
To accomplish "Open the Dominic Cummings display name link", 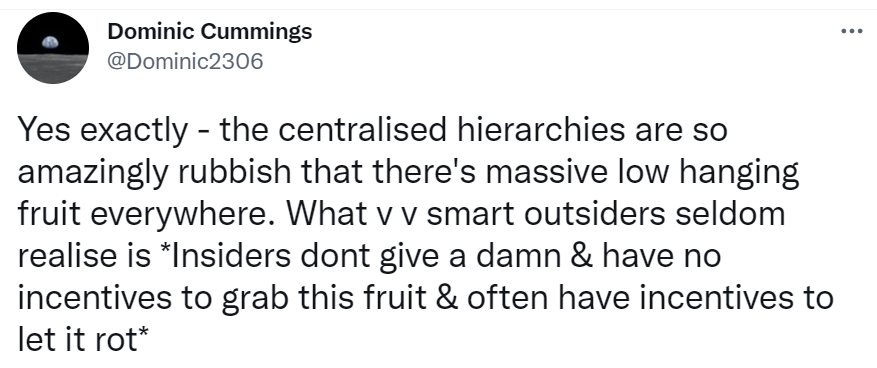I will 210,31.
